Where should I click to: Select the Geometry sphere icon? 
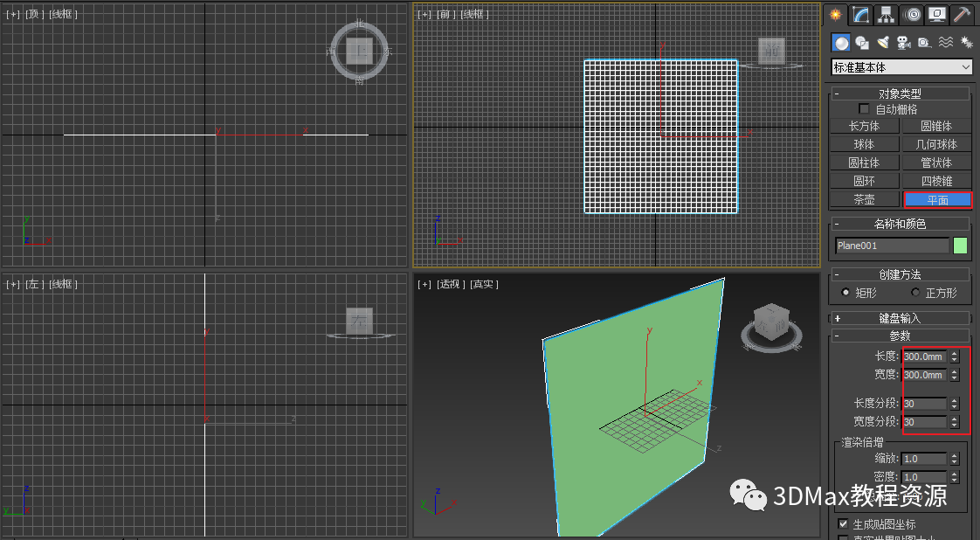(841, 43)
